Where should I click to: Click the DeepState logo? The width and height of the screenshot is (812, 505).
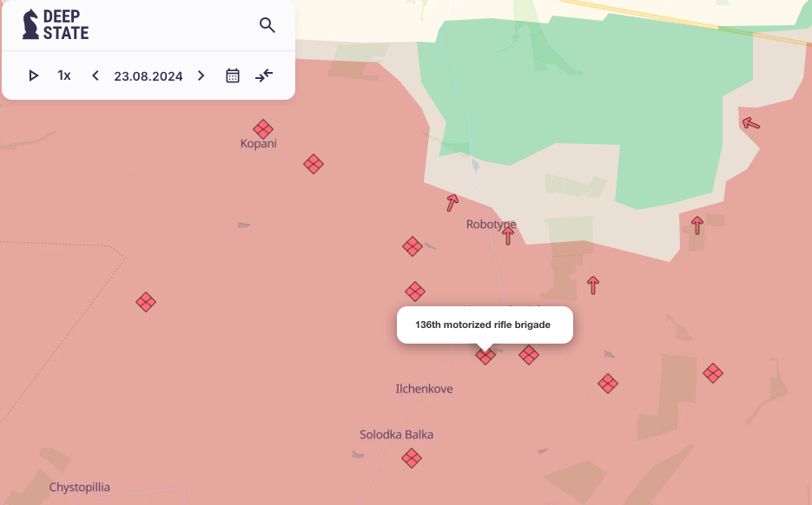[56, 24]
